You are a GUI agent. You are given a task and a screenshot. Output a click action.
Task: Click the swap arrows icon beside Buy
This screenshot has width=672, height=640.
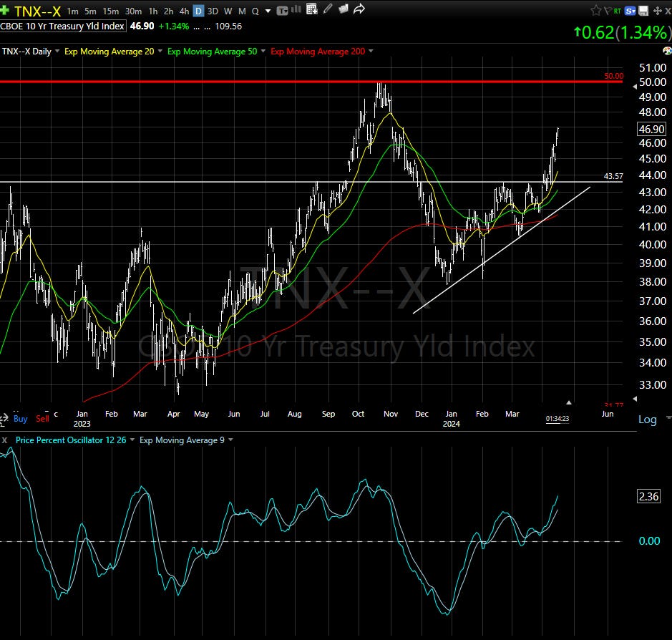[x=4, y=420]
